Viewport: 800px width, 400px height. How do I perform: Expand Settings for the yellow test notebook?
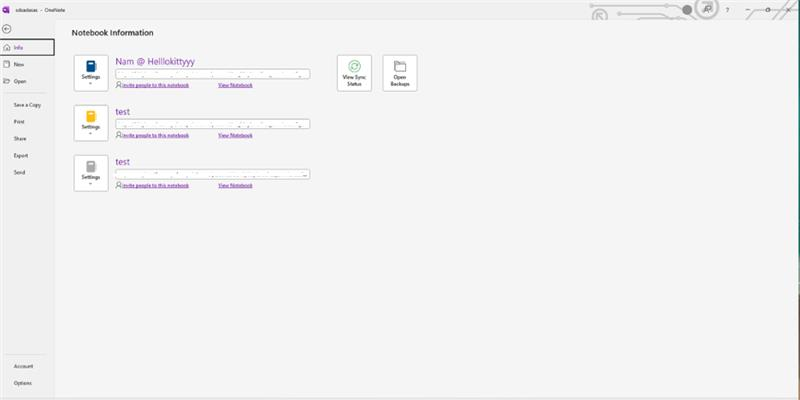[x=91, y=123]
